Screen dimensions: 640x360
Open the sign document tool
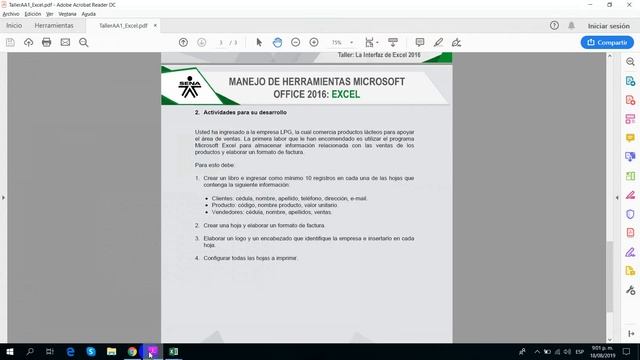[x=456, y=42]
